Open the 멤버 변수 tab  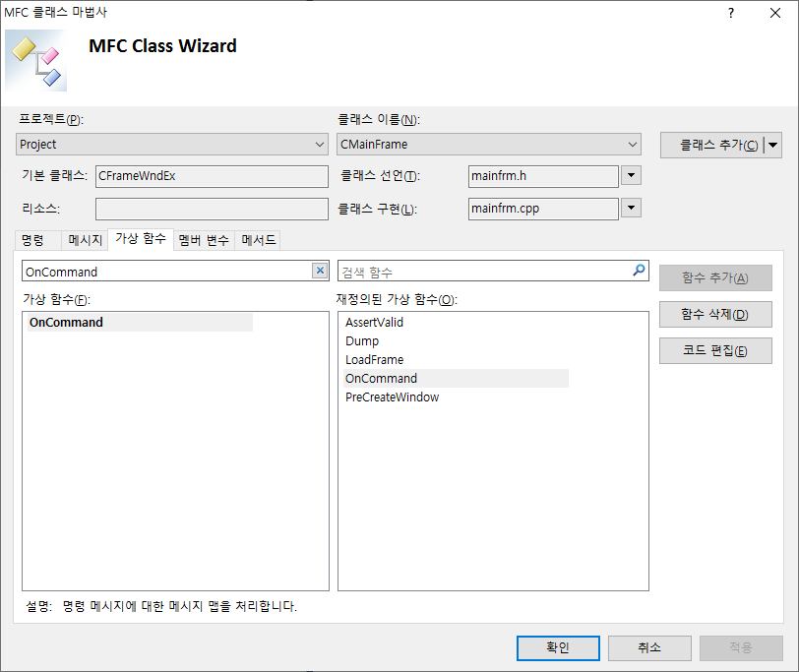[204, 240]
